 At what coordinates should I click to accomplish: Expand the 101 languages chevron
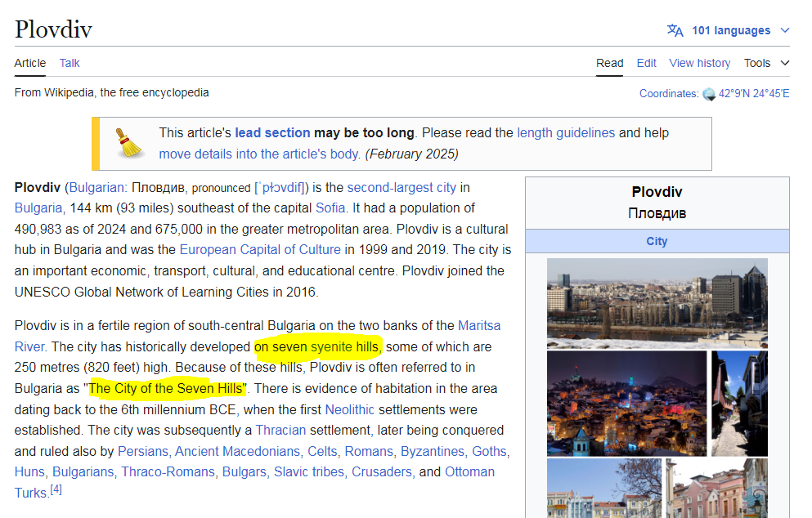click(785, 30)
